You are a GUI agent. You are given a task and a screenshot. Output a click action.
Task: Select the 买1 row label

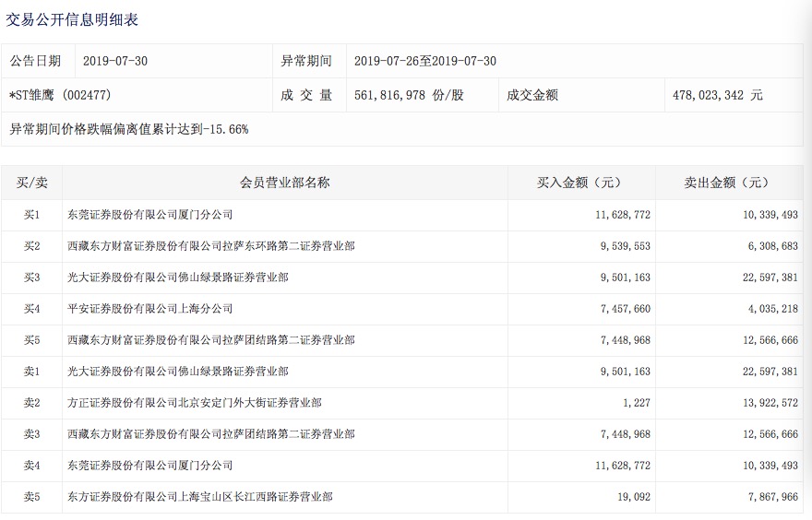(x=31, y=215)
